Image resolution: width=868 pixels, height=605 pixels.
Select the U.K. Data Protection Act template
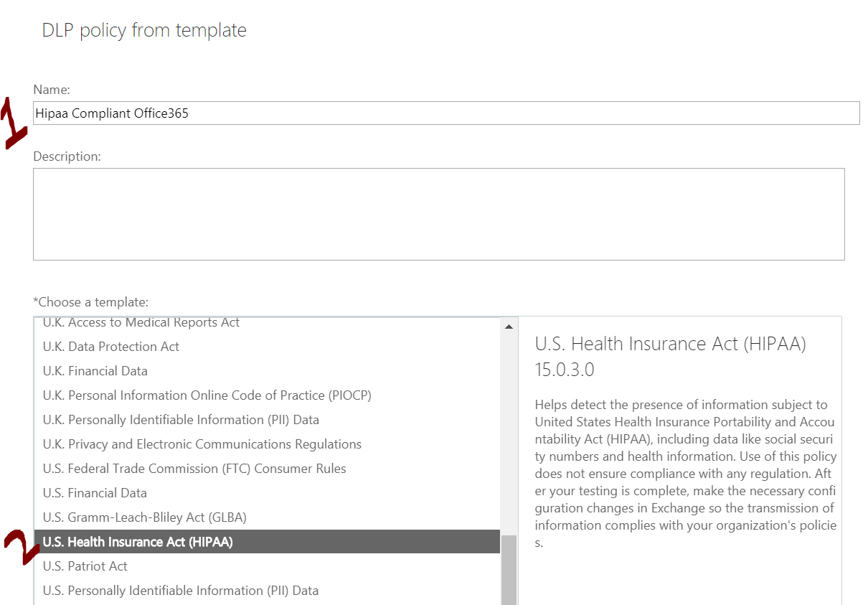coord(110,346)
